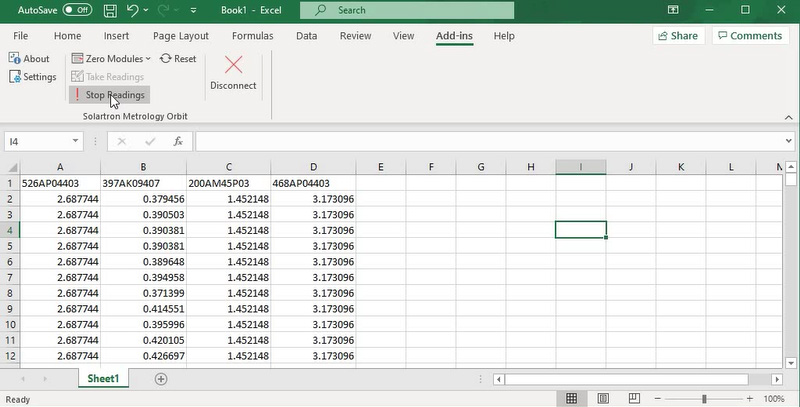Switch to the Data tab
Image resolution: width=800 pixels, height=407 pixels.
[x=306, y=36]
